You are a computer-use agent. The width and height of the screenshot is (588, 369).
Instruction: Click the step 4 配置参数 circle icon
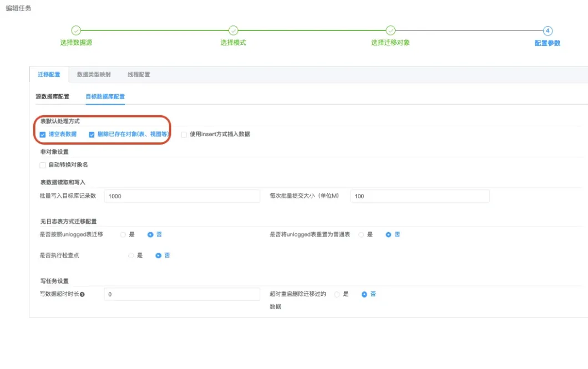tap(548, 30)
